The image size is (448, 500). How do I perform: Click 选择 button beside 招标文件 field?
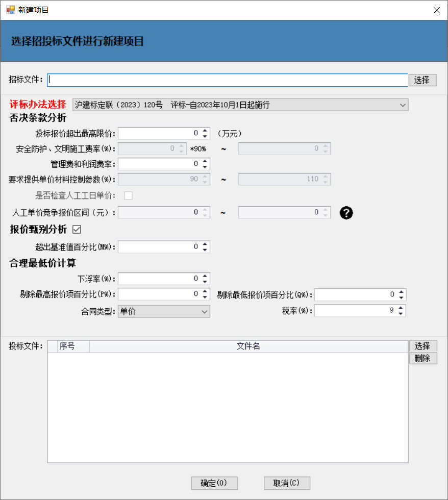click(422, 80)
